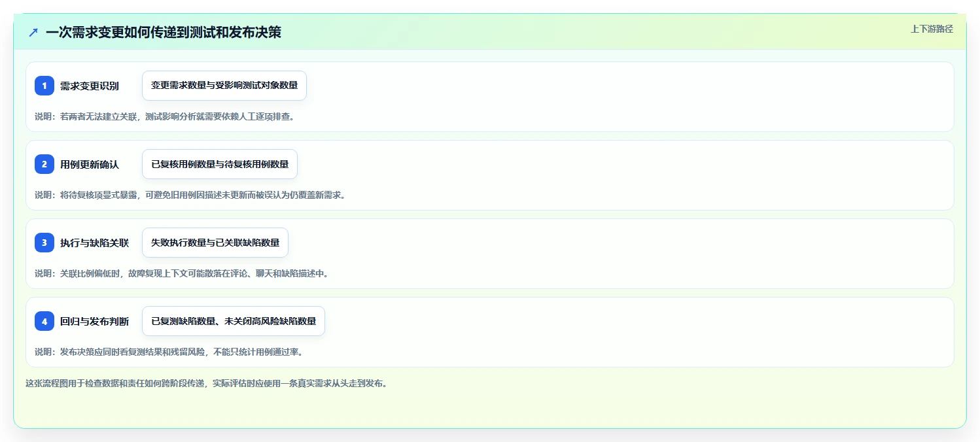
Task: Click the note starting 说明：若两者无法建立关联
Action: [x=164, y=116]
